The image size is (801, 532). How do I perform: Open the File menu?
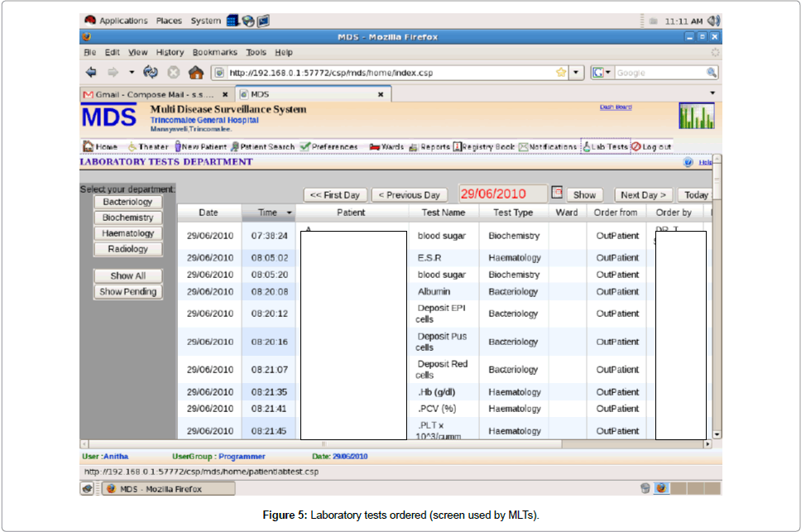[90, 52]
